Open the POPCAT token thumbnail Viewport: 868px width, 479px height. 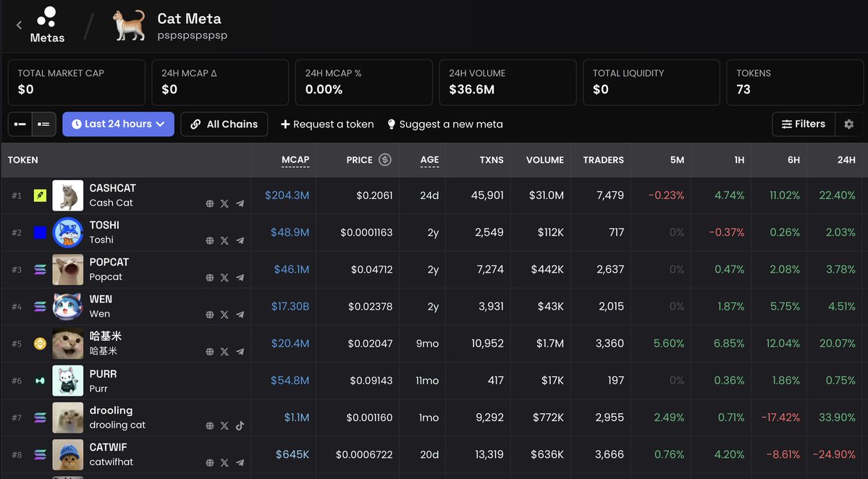coord(67,269)
